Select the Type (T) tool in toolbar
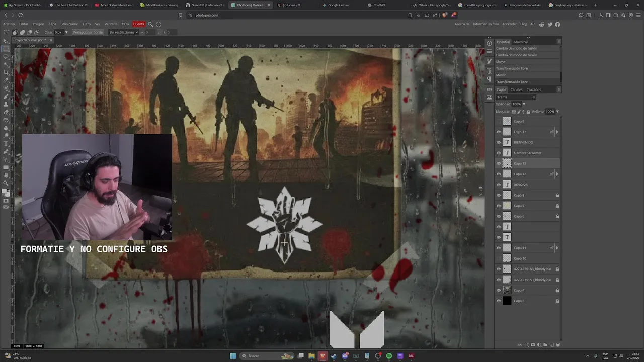 point(6,143)
